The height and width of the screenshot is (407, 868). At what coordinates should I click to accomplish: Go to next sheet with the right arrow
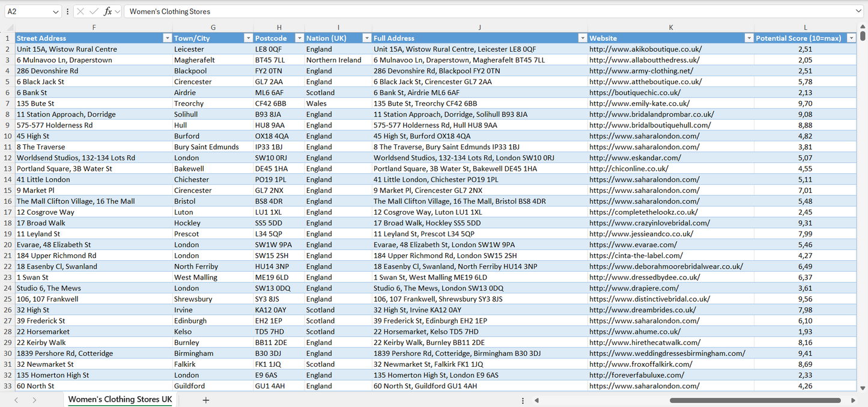point(34,400)
